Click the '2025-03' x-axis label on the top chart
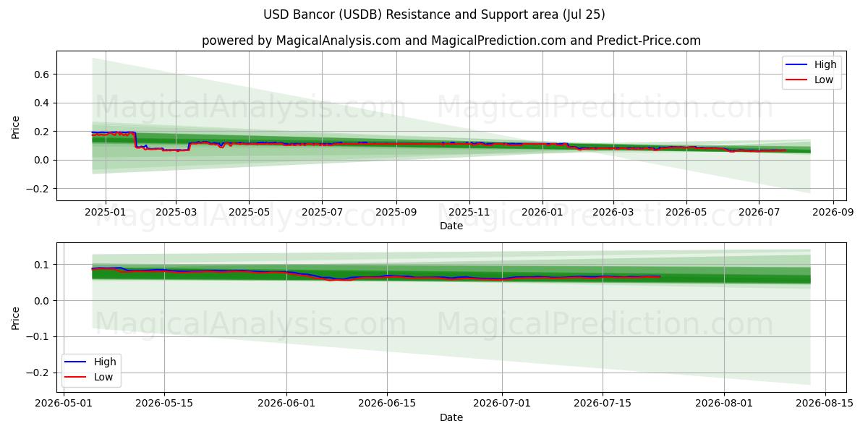This screenshot has width=868, height=434. coord(176,213)
